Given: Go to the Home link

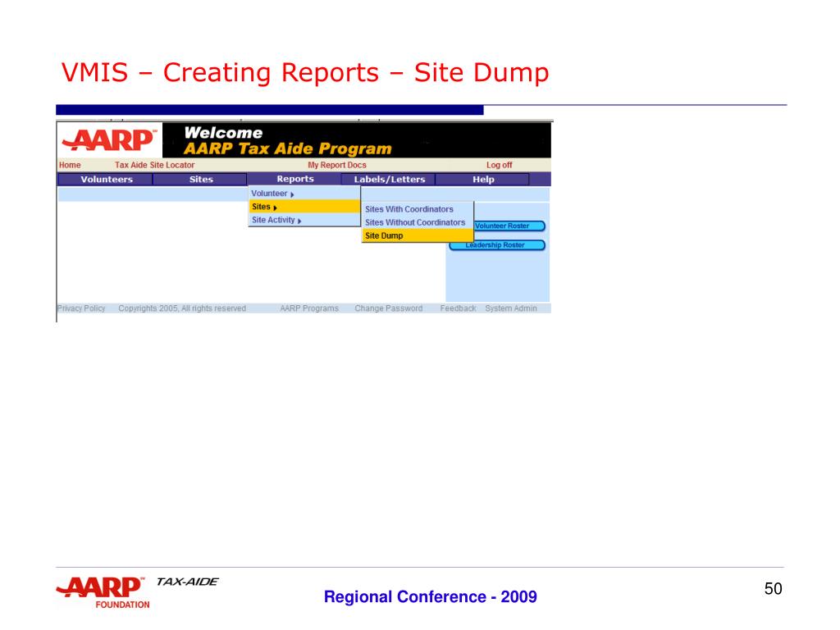Looking at the screenshot, I should click(70, 165).
